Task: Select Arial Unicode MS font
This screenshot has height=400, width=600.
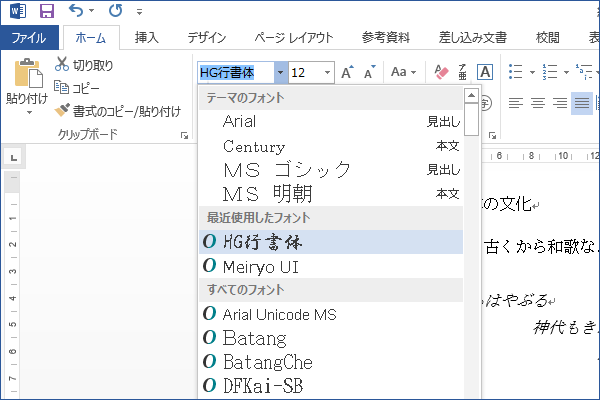Action: click(331, 314)
